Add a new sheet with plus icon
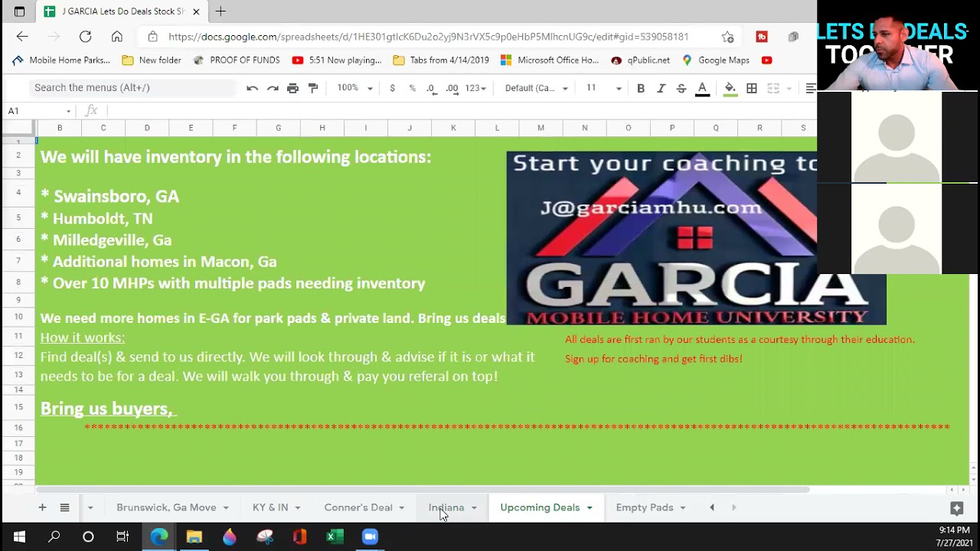The height and width of the screenshot is (551, 980). pyautogui.click(x=42, y=507)
